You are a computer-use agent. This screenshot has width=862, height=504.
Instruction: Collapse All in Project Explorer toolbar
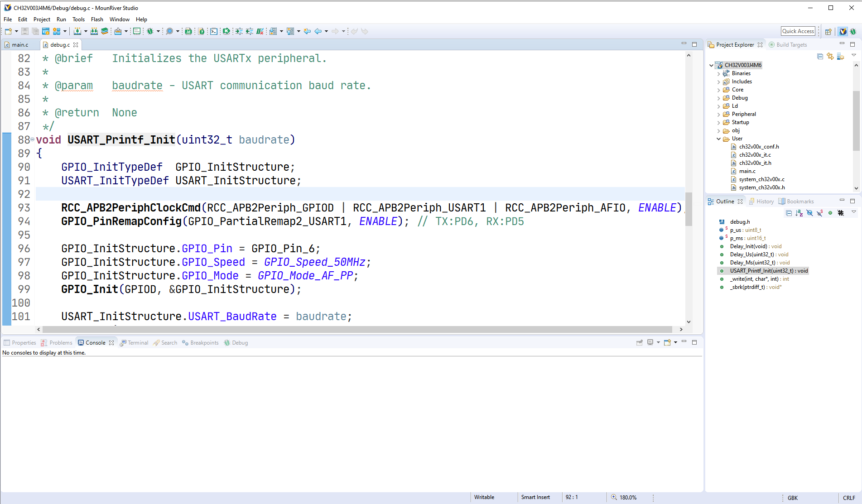click(820, 56)
